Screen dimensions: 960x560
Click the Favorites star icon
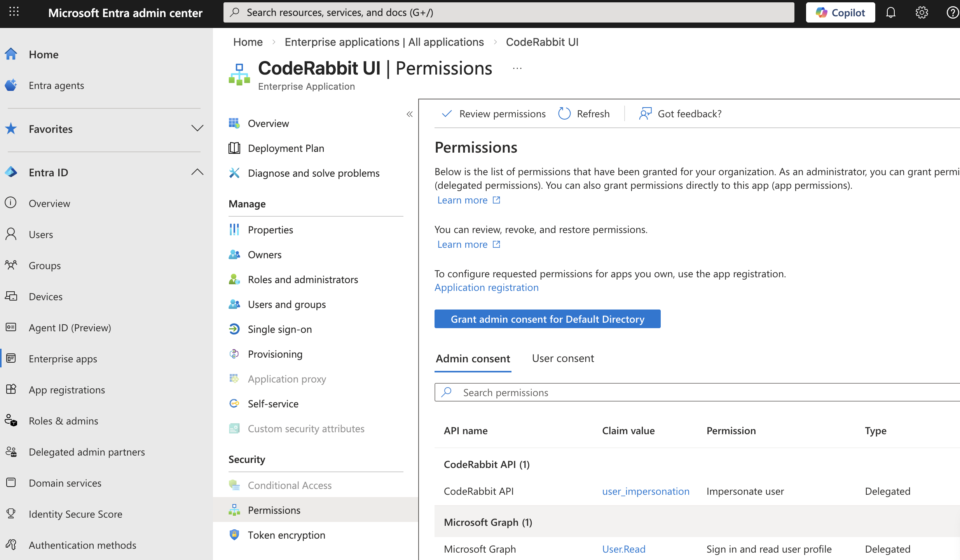[x=11, y=129]
